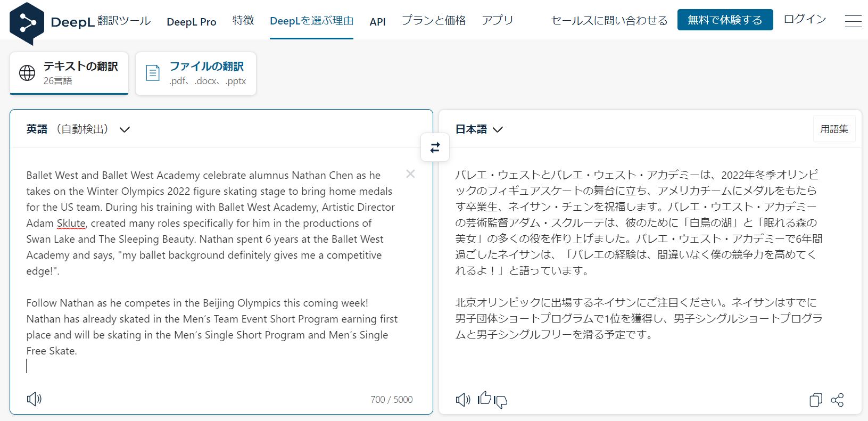This screenshot has width=868, height=421.
Task: Select the テキストの翻訳 tab
Action: [x=69, y=73]
